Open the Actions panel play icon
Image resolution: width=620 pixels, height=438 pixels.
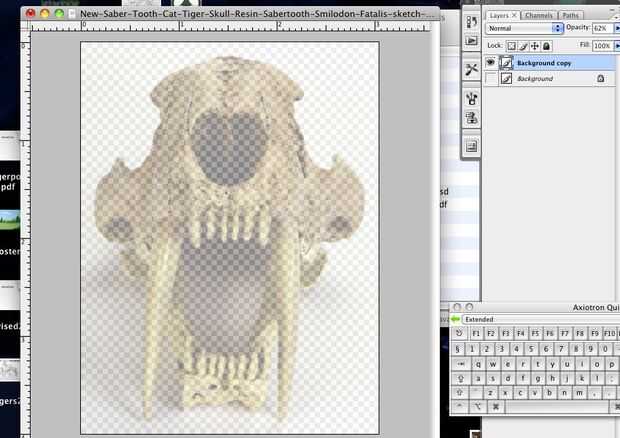coord(471,41)
